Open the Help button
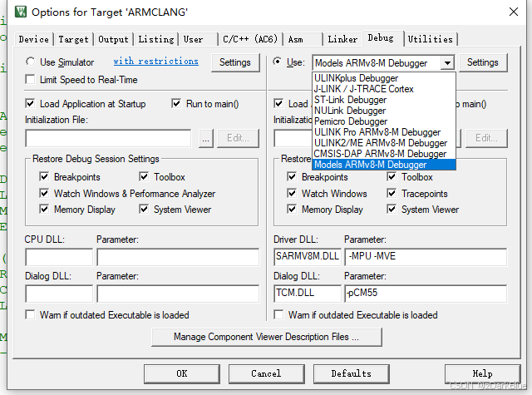 coord(482,373)
